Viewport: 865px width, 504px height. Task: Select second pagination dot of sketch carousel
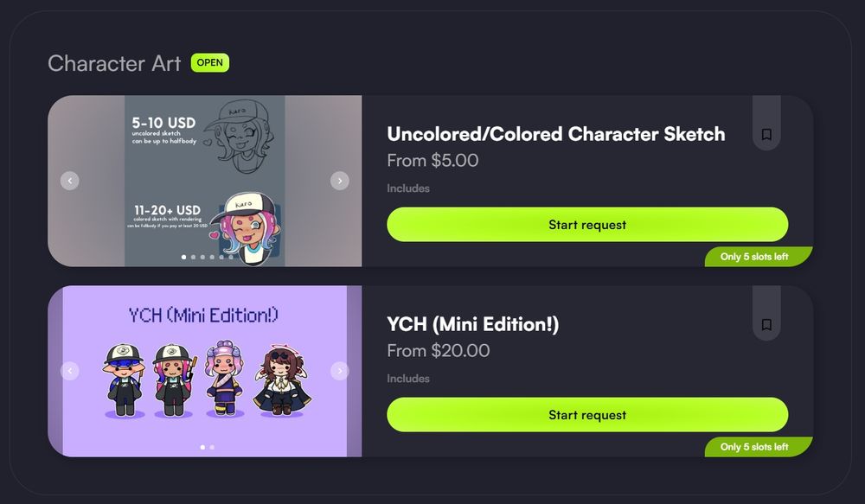tap(193, 257)
